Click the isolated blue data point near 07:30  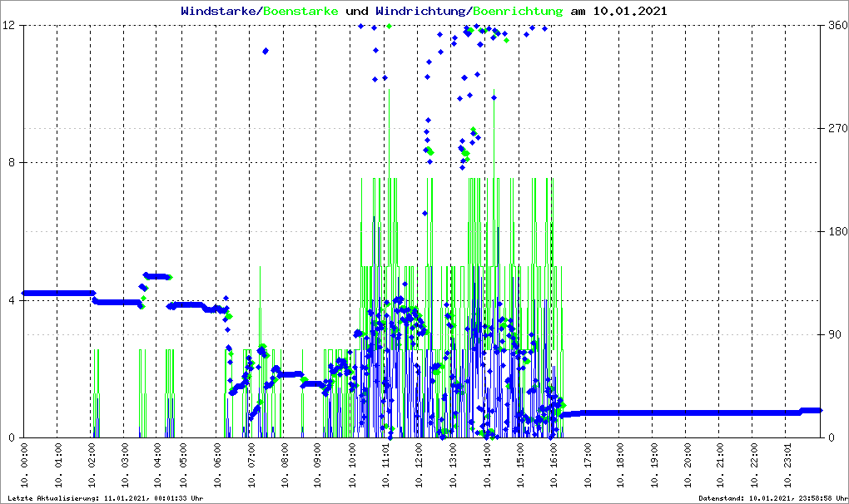pos(266,51)
